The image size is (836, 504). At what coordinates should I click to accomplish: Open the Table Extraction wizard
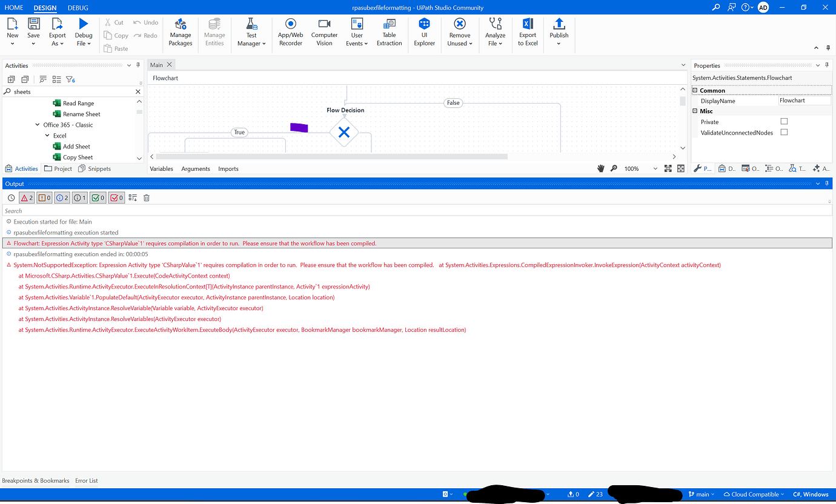click(x=389, y=31)
